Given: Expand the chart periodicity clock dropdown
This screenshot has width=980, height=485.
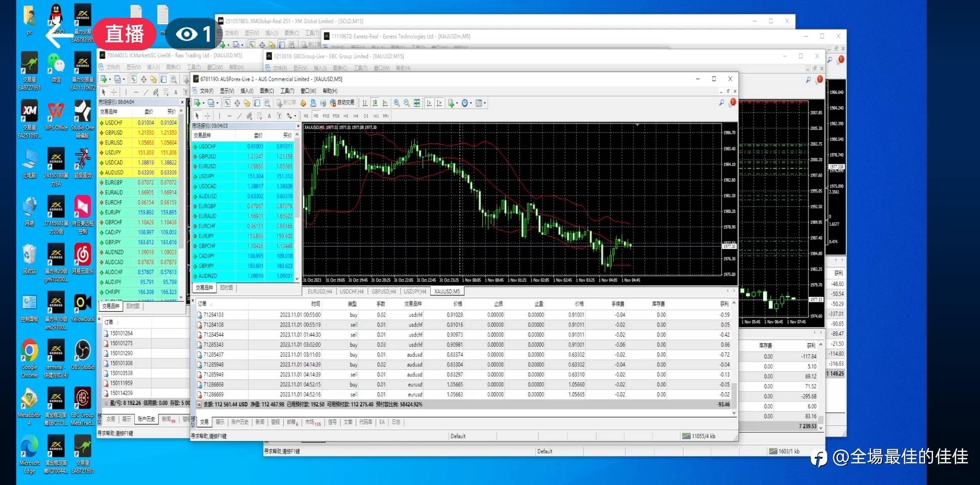Looking at the screenshot, I should coord(471,103).
